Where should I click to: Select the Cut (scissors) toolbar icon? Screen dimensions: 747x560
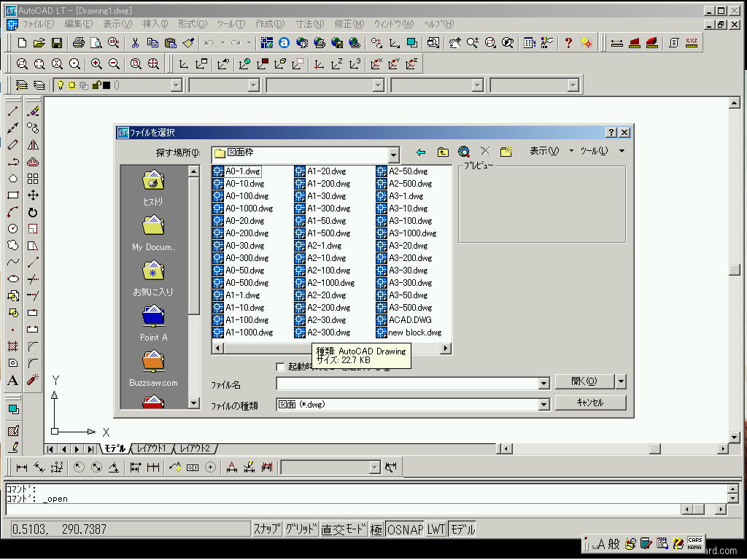pyautogui.click(x=135, y=43)
